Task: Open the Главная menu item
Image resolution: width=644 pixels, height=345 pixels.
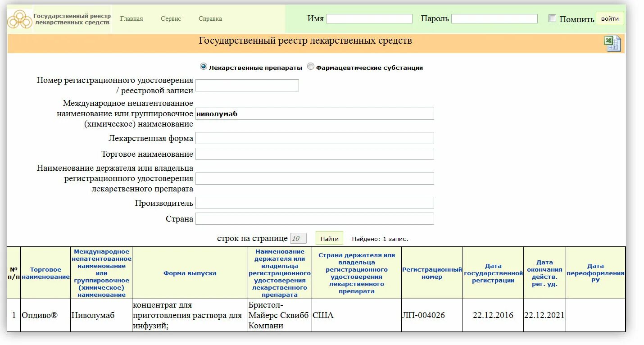Action: coord(132,19)
